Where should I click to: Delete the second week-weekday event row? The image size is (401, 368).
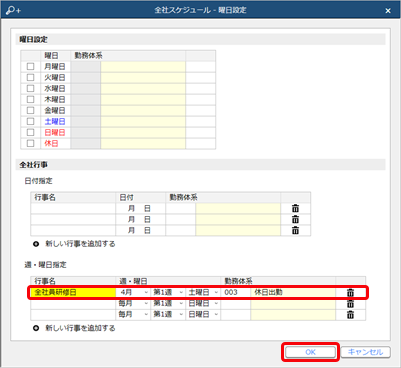pyautogui.click(x=350, y=304)
